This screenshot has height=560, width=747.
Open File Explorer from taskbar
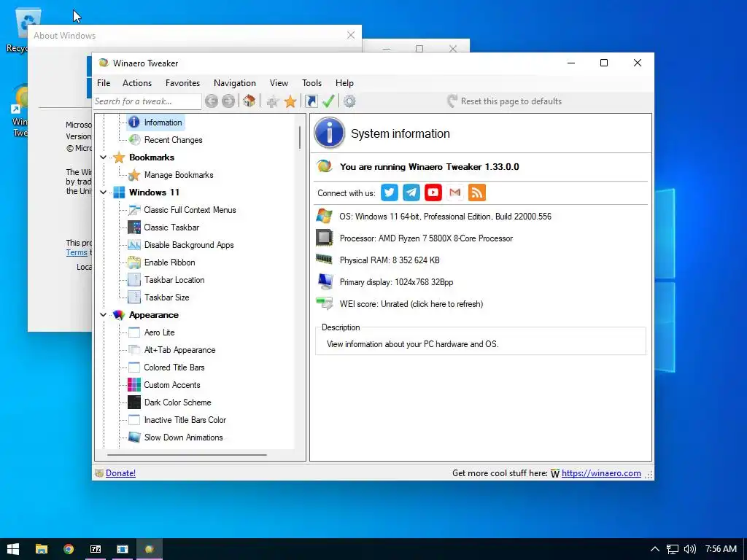click(x=42, y=549)
